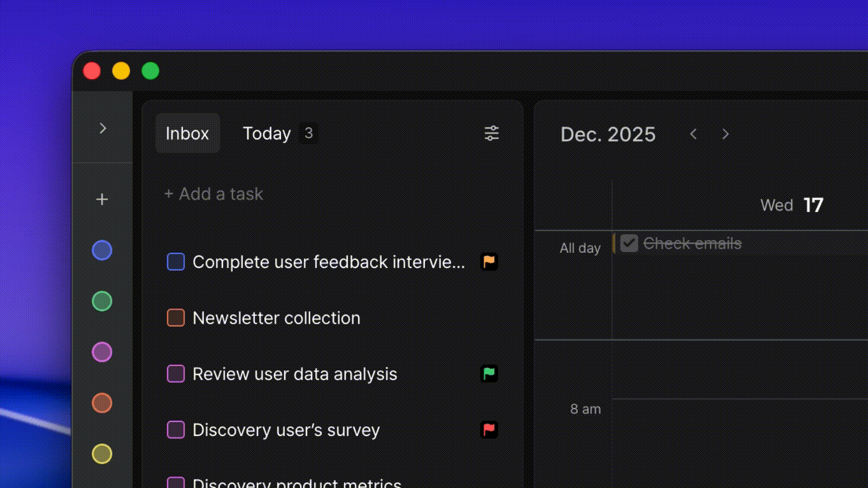Click the orange flag on feedback interview task

point(489,262)
